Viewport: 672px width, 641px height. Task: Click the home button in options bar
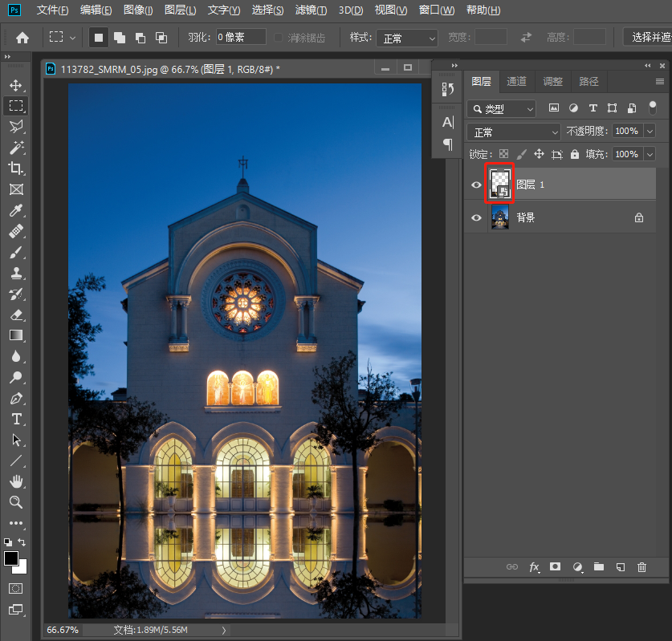click(x=22, y=38)
